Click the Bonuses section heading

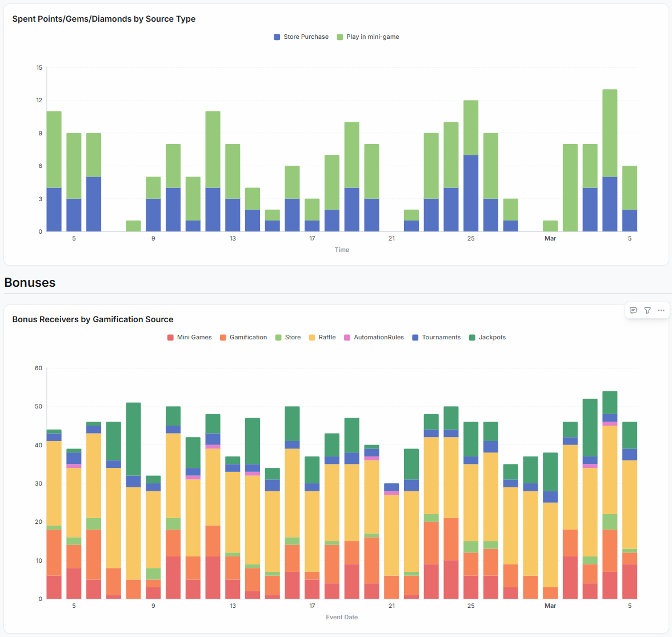point(30,283)
